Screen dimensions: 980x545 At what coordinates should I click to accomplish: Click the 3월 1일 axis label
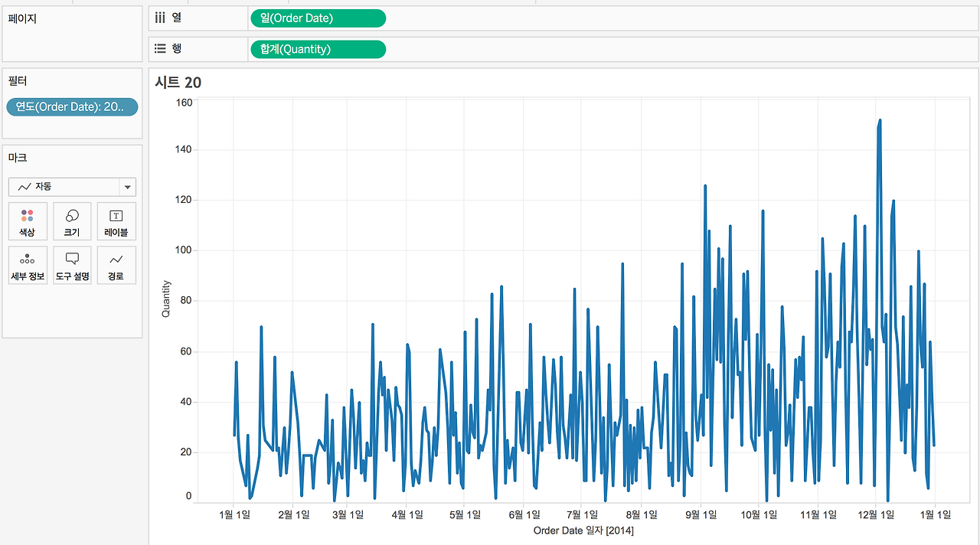347,515
